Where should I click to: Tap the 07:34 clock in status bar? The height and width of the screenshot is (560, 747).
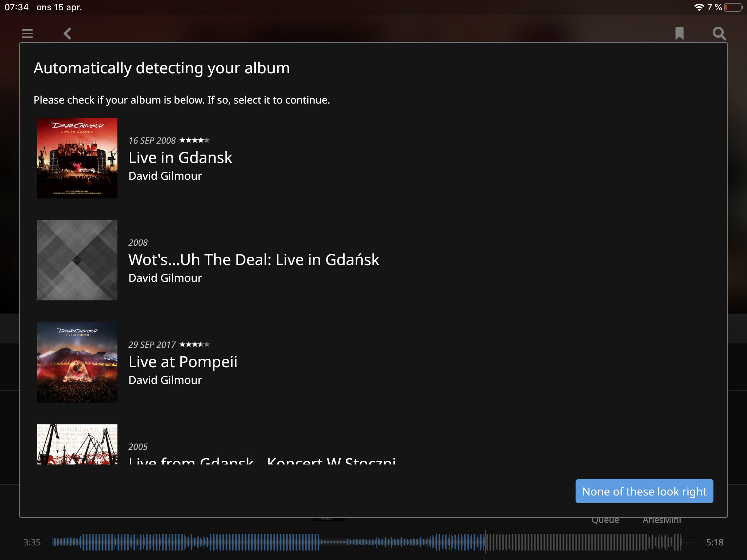tap(16, 7)
